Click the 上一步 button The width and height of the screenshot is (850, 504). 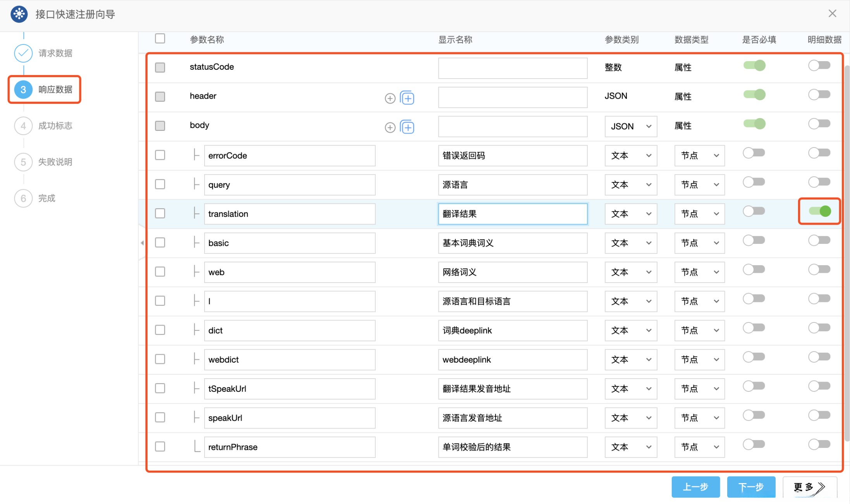pos(695,487)
